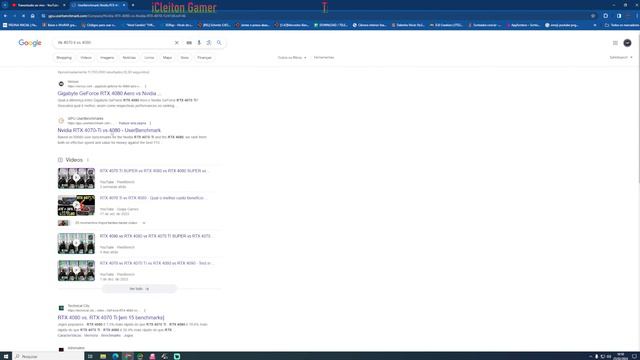Screen dimensions: 640x360
Task: Bookmark this page with the star
Action: click(x=593, y=16)
